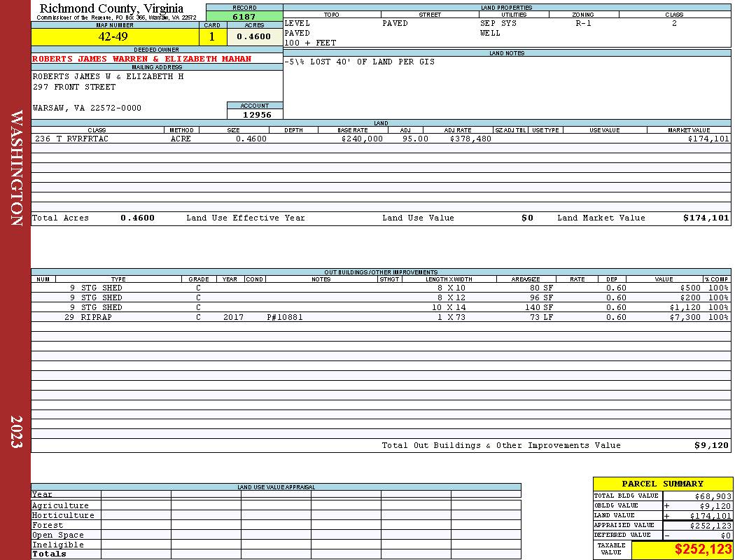The width and height of the screenshot is (735, 560).
Task: Select the ACRE method cell
Action: [x=181, y=139]
